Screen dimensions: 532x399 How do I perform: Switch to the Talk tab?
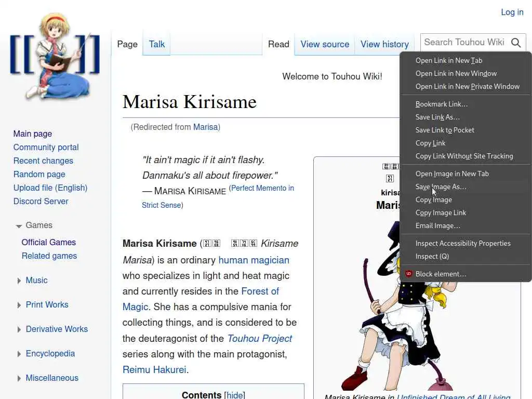(157, 44)
